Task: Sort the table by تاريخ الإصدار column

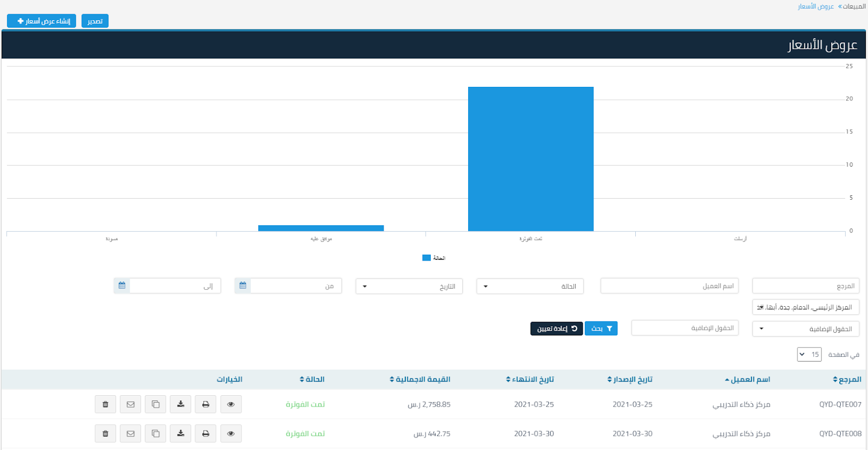Action: click(x=630, y=379)
